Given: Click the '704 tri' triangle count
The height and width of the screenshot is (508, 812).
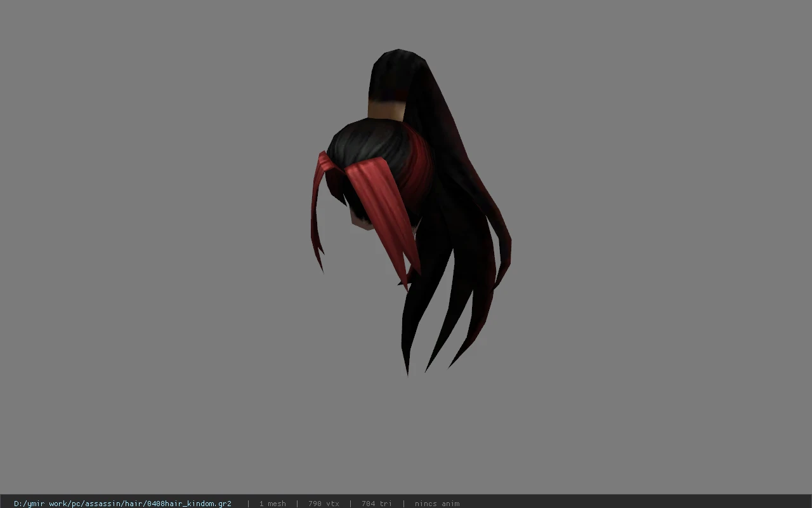Looking at the screenshot, I should 376,504.
